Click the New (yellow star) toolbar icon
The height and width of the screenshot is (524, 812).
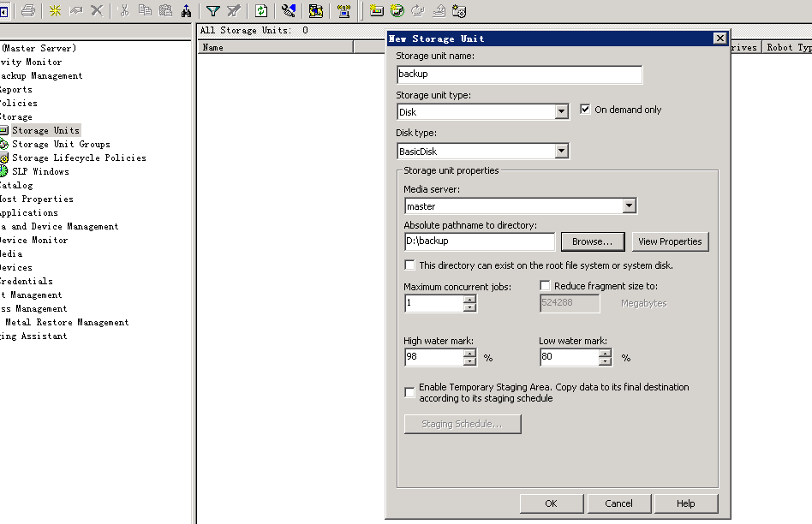pyautogui.click(x=55, y=10)
